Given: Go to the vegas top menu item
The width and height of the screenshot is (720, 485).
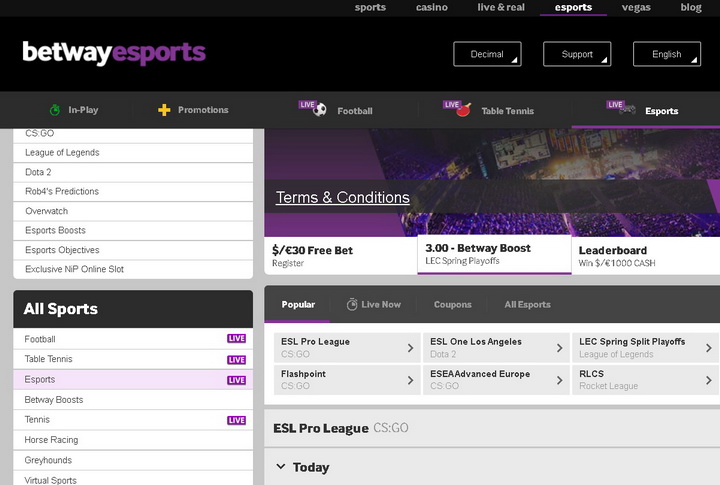Looking at the screenshot, I should click(636, 7).
